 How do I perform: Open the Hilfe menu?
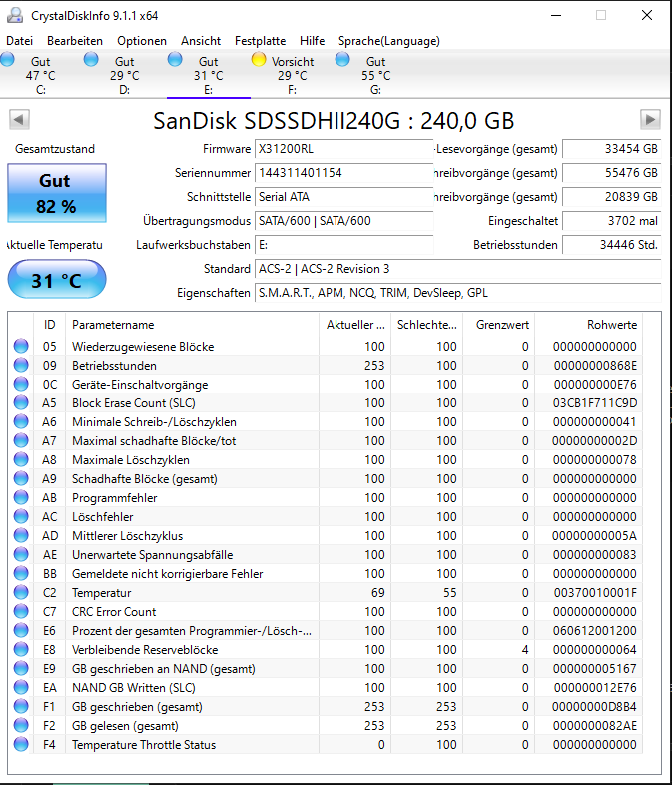313,41
